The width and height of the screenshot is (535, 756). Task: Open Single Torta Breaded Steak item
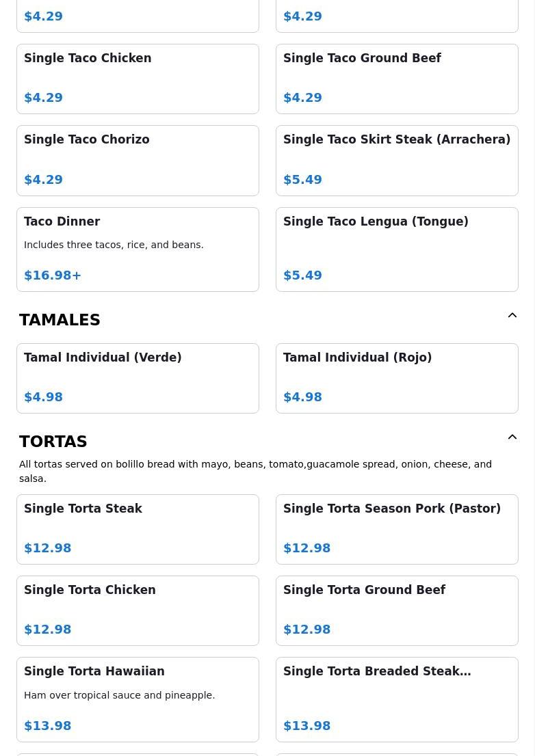397,699
